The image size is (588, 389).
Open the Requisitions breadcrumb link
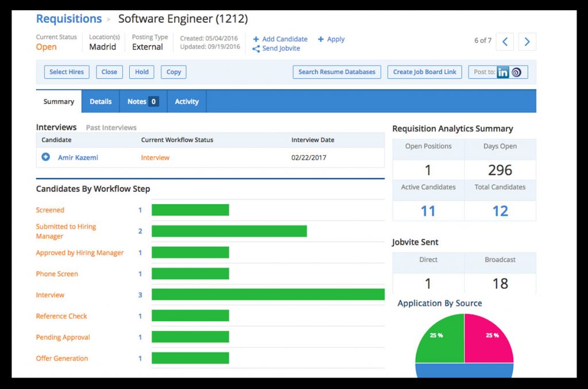pyautogui.click(x=69, y=19)
